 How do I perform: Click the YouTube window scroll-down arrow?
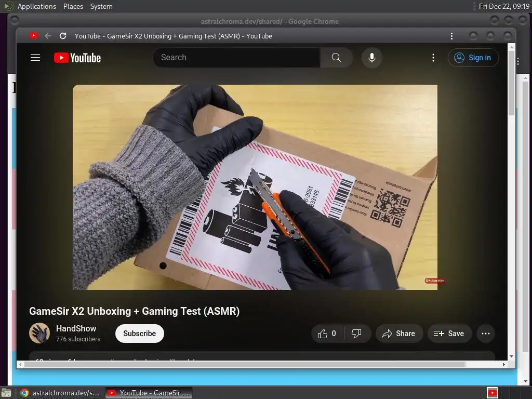coord(511,356)
